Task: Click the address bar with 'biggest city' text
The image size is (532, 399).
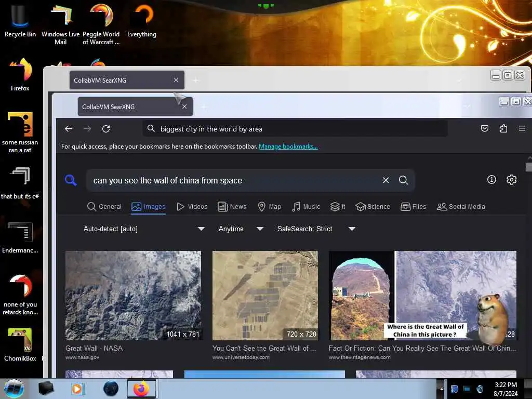Action: pyautogui.click(x=295, y=129)
